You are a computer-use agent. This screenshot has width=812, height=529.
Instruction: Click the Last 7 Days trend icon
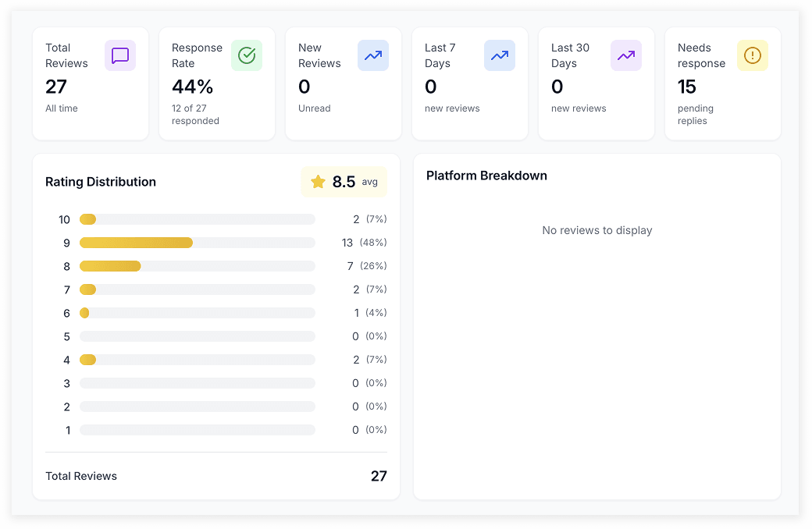tap(499, 55)
